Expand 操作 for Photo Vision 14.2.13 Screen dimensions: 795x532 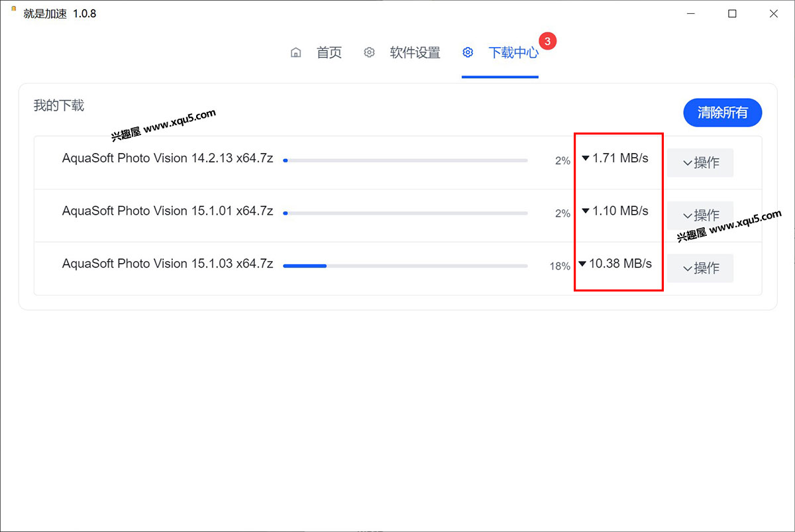[700, 162]
